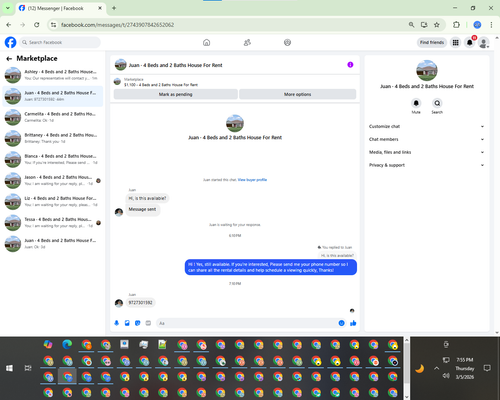The width and height of the screenshot is (500, 400).
Task: Open the Friends icon in top navigation
Action: click(x=247, y=42)
